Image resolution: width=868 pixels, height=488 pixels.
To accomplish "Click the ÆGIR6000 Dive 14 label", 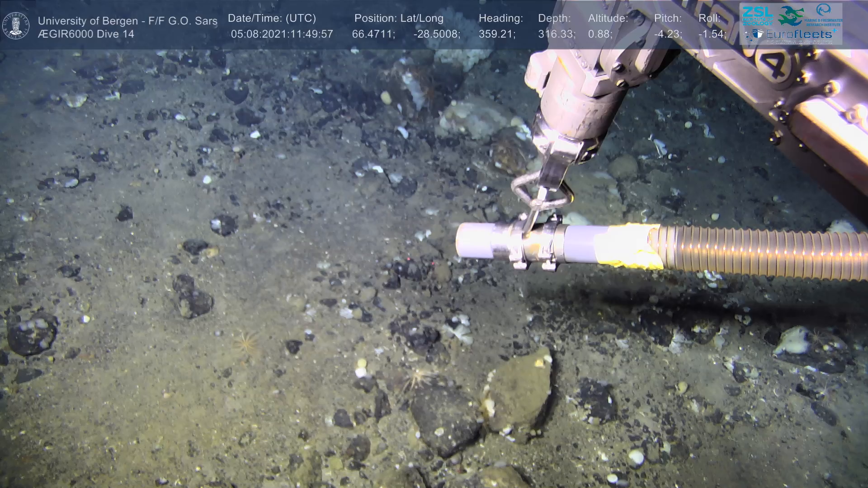I will coord(86,34).
